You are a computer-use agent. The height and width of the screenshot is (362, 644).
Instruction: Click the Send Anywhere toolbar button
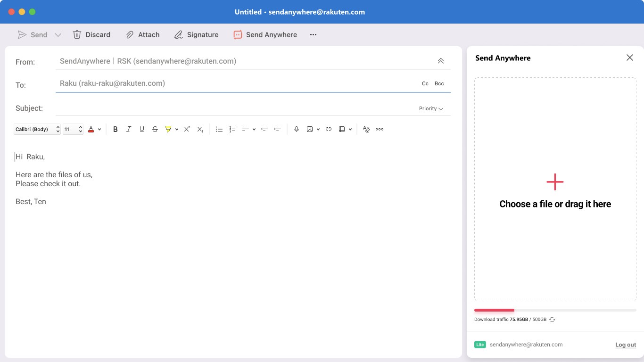tap(265, 34)
